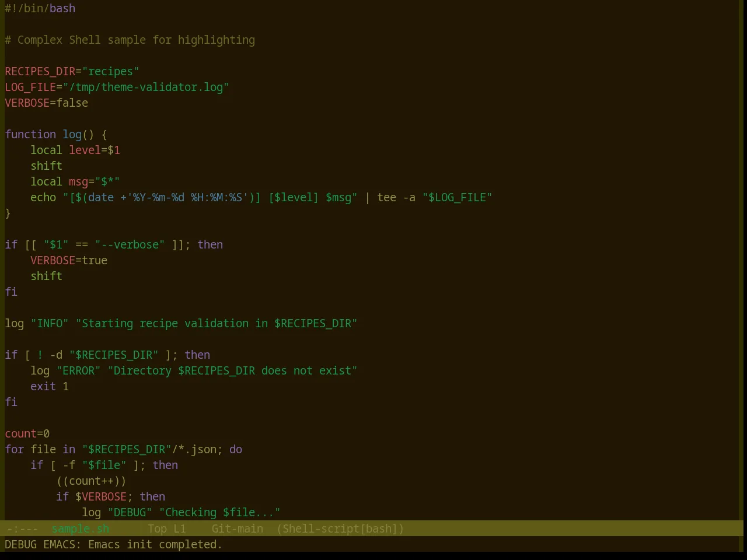The image size is (747, 560).
Task: Click the L1 line number indicator
Action: pyautogui.click(x=180, y=528)
